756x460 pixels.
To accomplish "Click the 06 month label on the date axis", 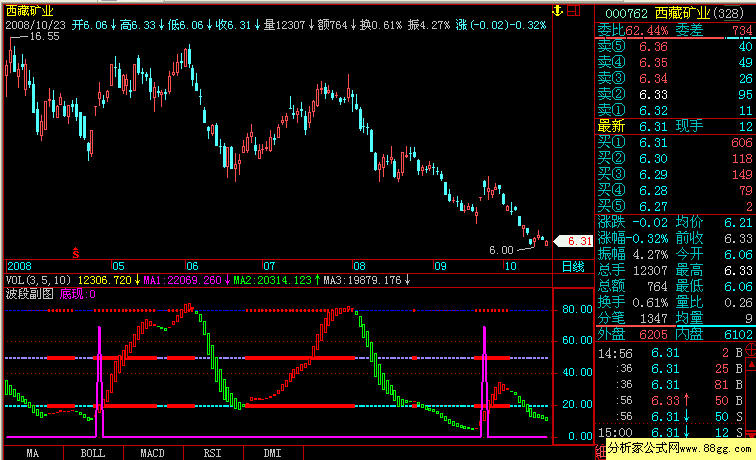I will [192, 266].
